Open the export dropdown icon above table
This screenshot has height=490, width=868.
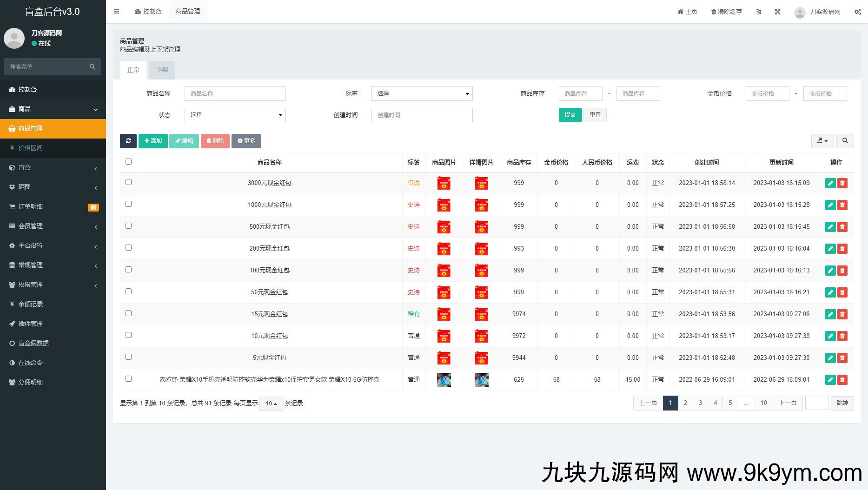coord(822,141)
